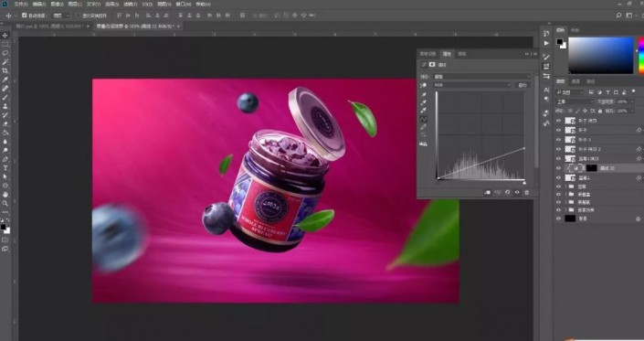Select the Eyedropper tool in the toolbox
Screen dimensions: 644x341
(5, 80)
